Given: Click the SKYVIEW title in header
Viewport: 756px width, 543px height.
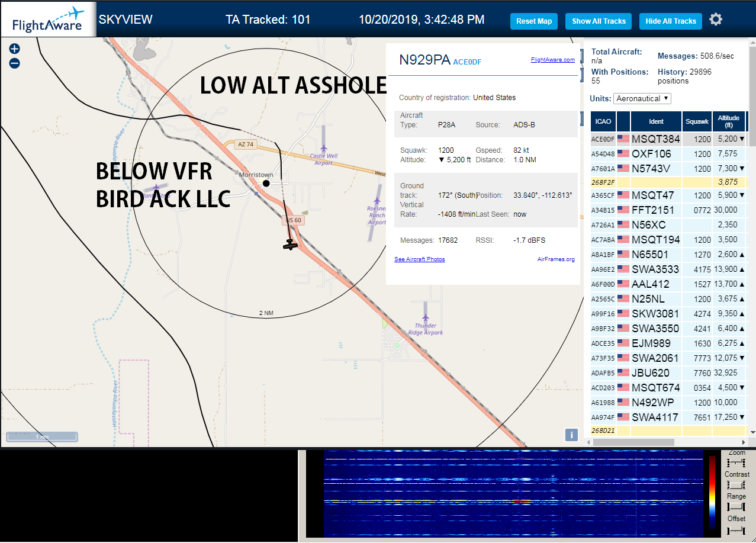Looking at the screenshot, I should 126,20.
